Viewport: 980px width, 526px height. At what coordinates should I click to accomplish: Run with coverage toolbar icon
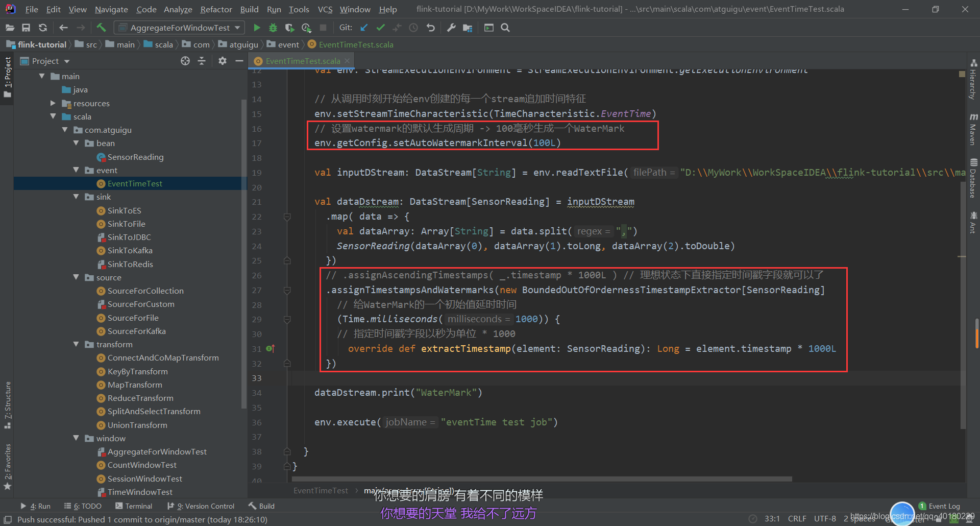click(289, 28)
